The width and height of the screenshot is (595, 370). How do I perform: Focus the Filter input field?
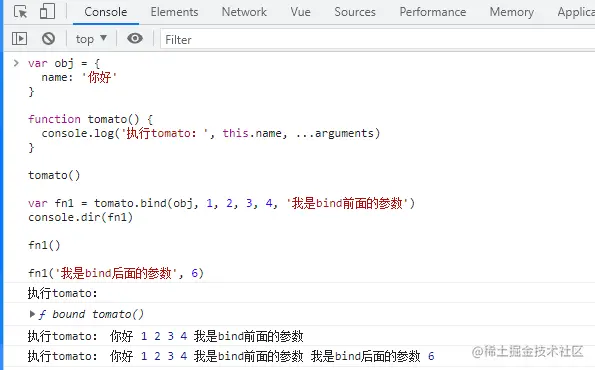(x=378, y=39)
